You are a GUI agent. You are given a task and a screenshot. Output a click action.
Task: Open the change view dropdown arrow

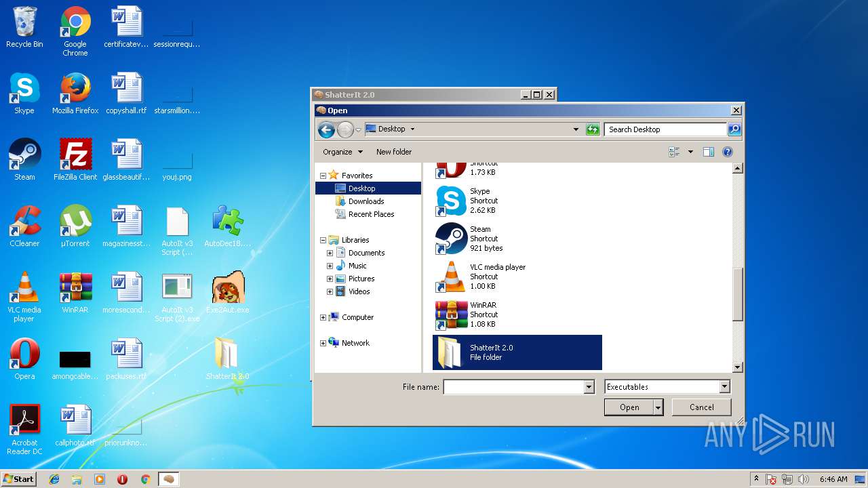690,152
